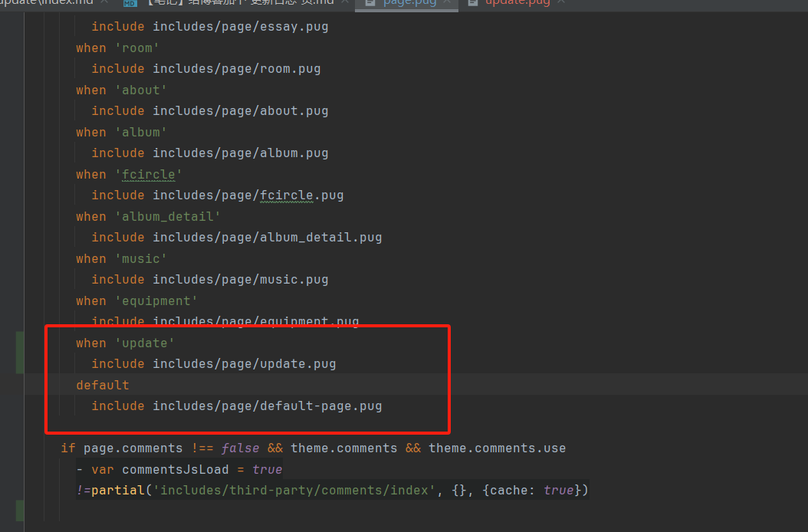The image size is (808, 532).
Task: Click the page.pug tab file icon
Action: (x=370, y=2)
